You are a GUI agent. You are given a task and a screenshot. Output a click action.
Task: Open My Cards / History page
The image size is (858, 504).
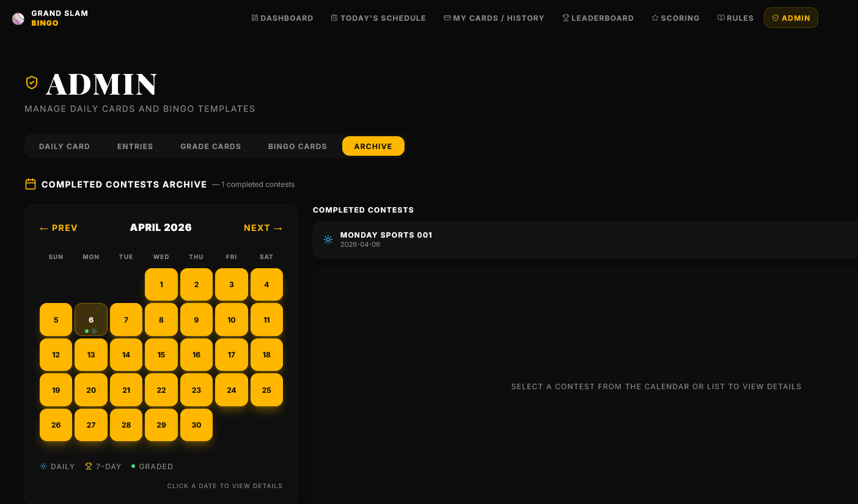point(494,18)
